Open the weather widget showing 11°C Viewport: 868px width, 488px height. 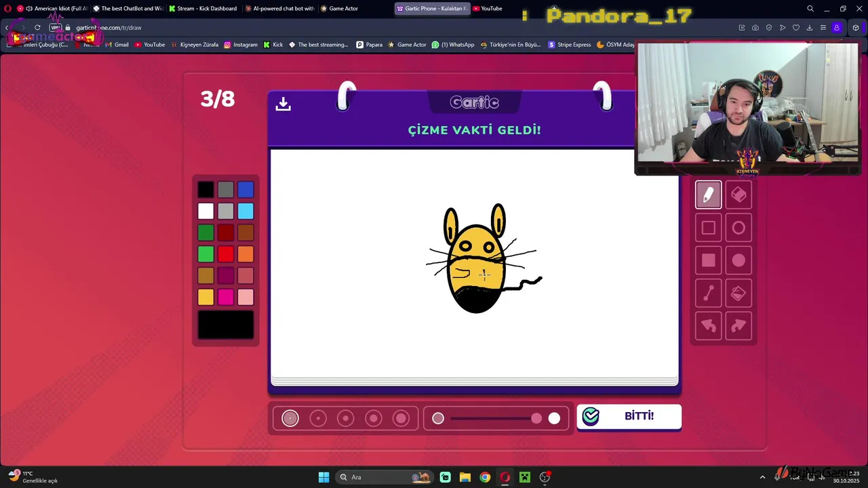33,477
